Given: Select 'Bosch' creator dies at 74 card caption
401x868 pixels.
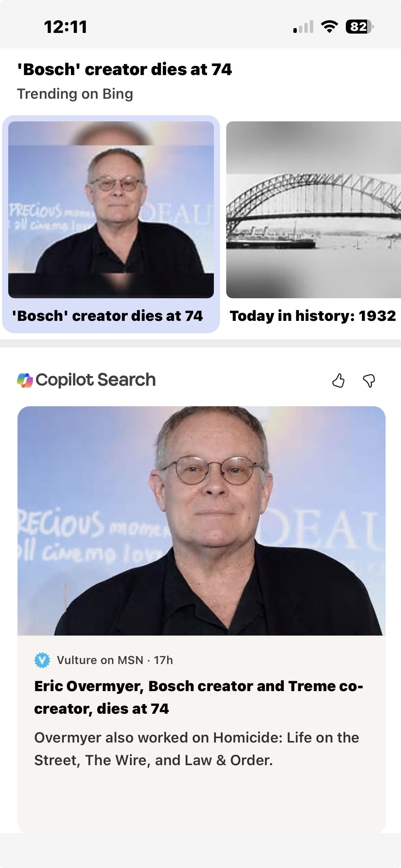Looking at the screenshot, I should 107,316.
